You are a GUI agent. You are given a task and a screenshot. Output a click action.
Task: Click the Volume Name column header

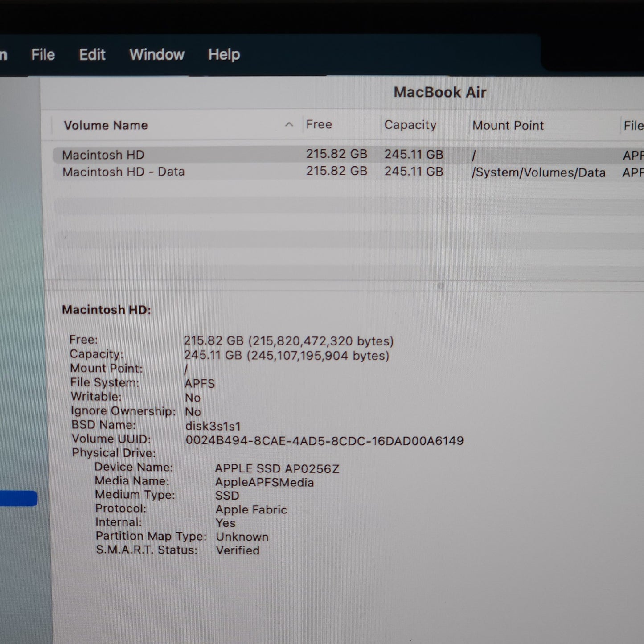click(106, 125)
